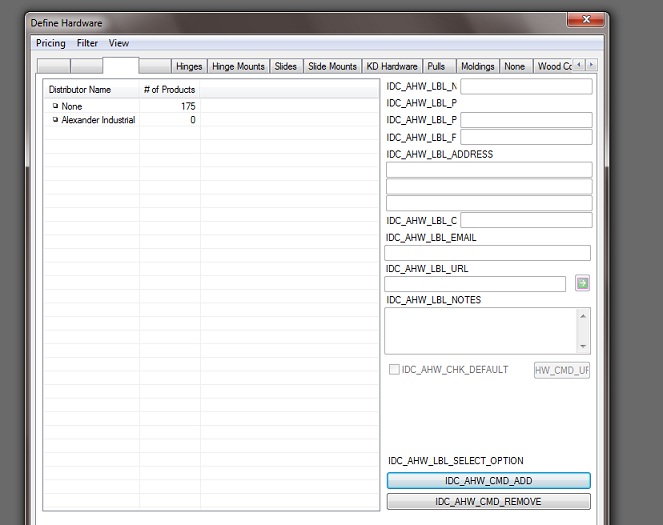Sort by # of Products column header

[x=170, y=90]
